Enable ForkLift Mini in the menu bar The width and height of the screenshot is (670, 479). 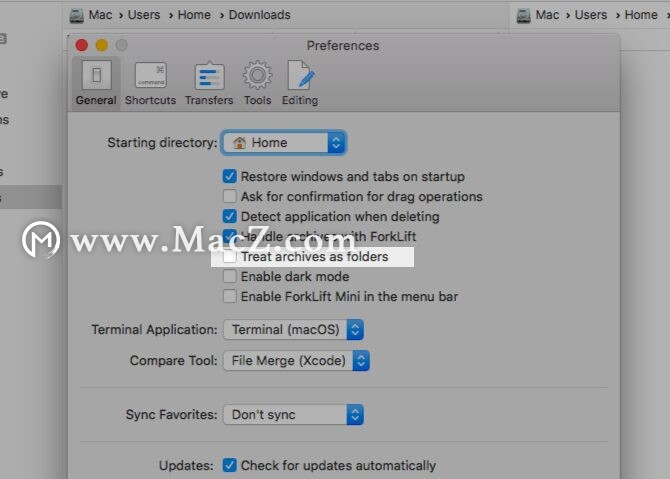click(229, 296)
